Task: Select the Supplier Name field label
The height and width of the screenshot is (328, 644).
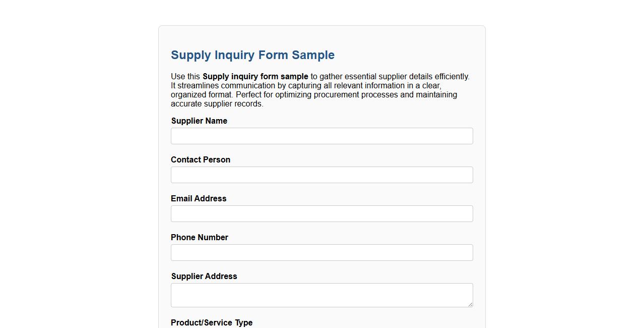Action: pyautogui.click(x=199, y=121)
